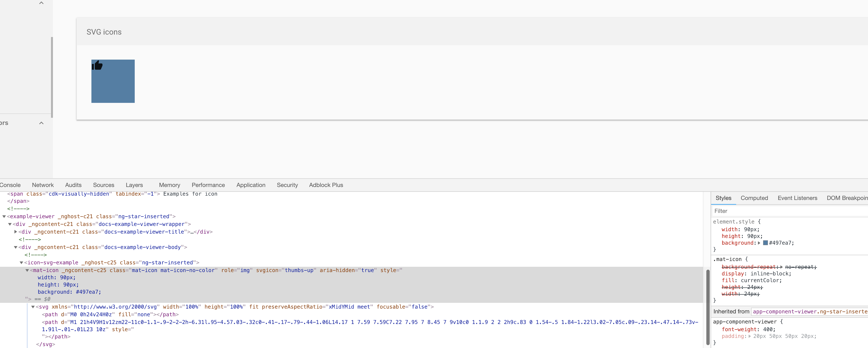The width and height of the screenshot is (868, 348).
Task: Expand the padding shorthand arrow
Action: pyautogui.click(x=750, y=336)
